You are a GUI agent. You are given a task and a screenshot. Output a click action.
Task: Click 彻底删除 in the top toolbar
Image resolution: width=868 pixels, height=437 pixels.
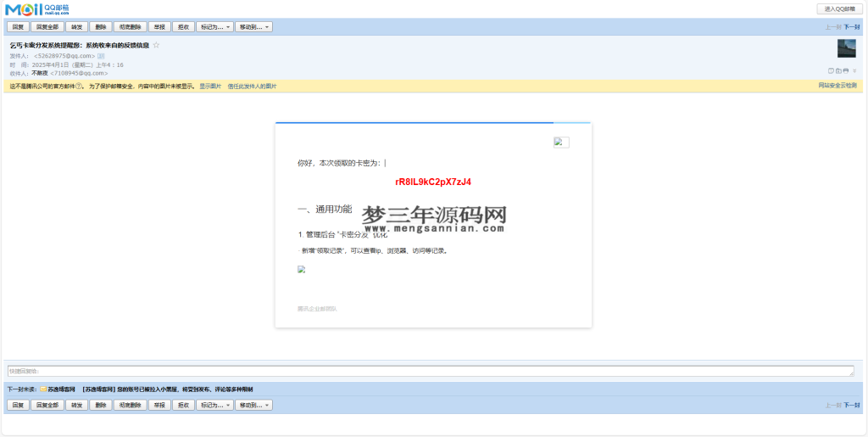[x=130, y=26]
